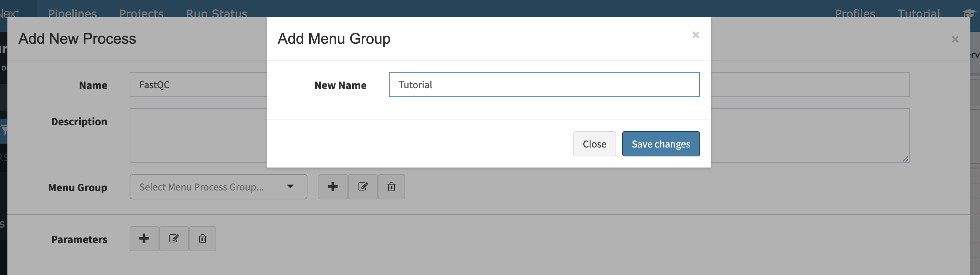
Task: Open the graduation cap icon in navbar
Action: click(x=969, y=13)
